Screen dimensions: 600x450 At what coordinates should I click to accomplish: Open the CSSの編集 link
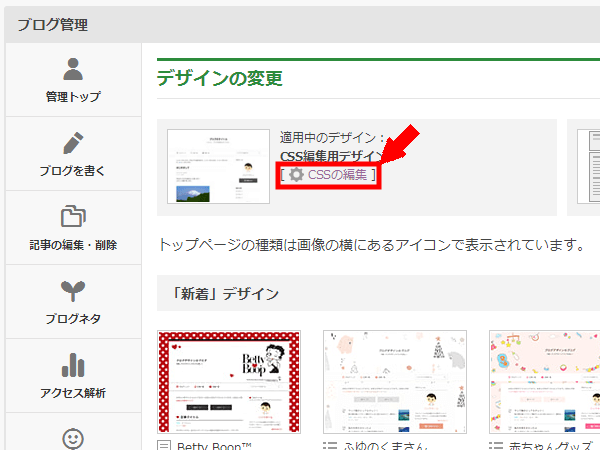coord(337,174)
